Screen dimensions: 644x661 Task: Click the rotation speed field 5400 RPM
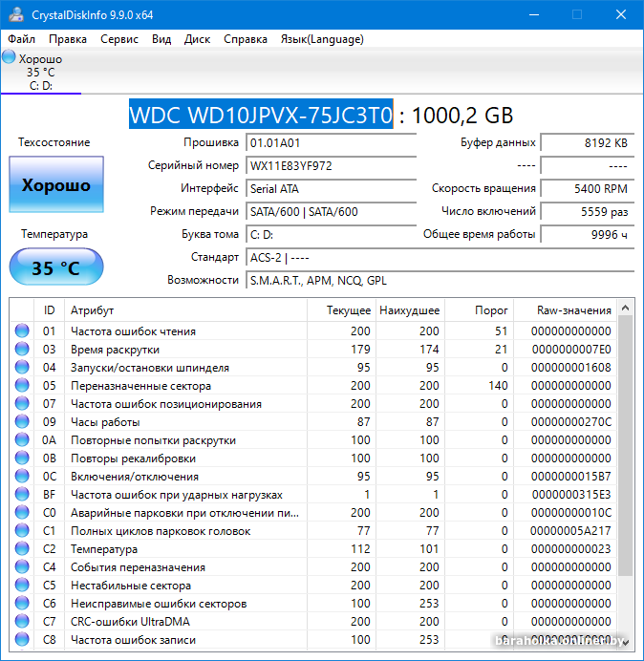coord(587,188)
